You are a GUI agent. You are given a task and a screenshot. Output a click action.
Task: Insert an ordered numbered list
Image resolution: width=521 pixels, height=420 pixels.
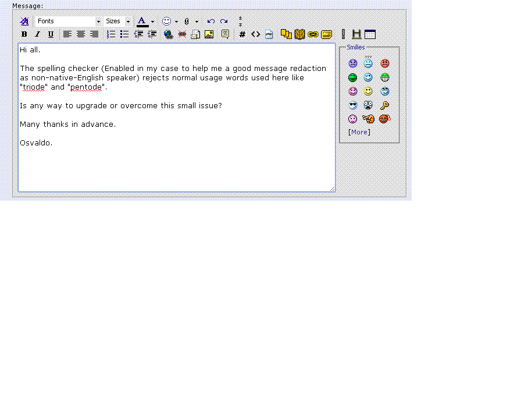110,34
